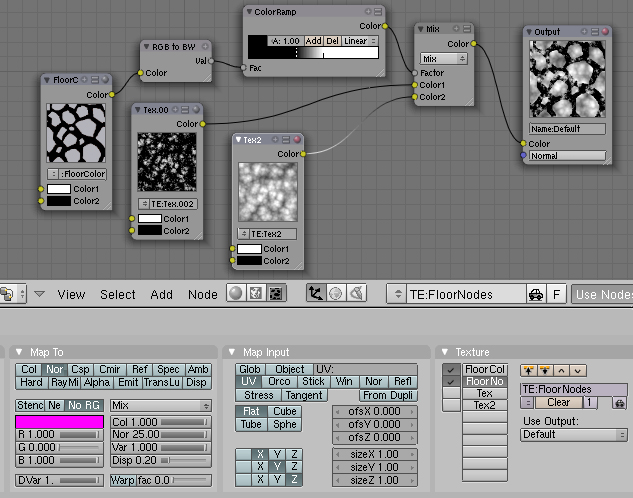
Task: Adjust the Nor 25.00 slider in Map To
Action: (161, 435)
